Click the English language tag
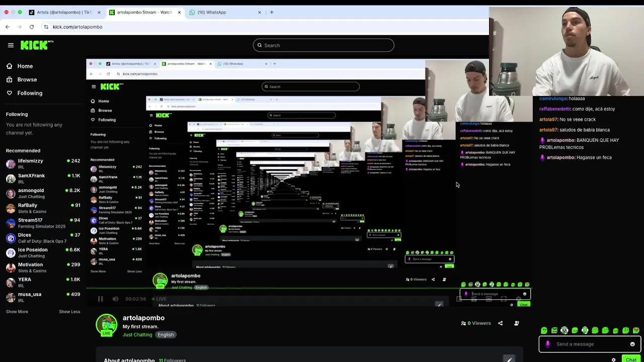Screen dimensions: 644x362 coord(166,335)
